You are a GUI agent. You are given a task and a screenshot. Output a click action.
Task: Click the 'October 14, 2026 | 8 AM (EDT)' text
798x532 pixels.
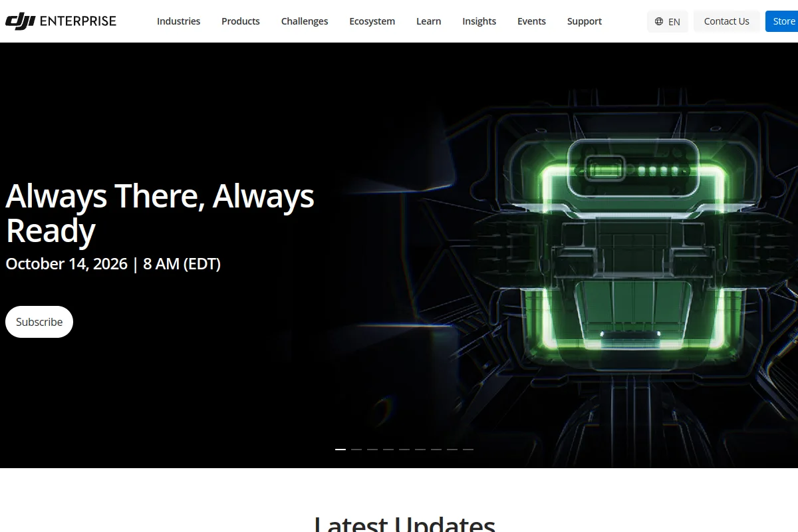pos(113,264)
